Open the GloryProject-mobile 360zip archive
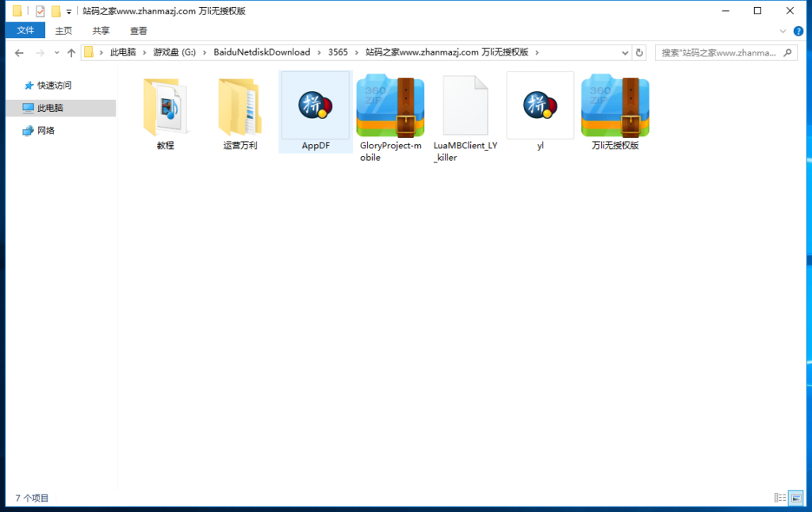The height and width of the screenshot is (512, 812). pyautogui.click(x=390, y=105)
